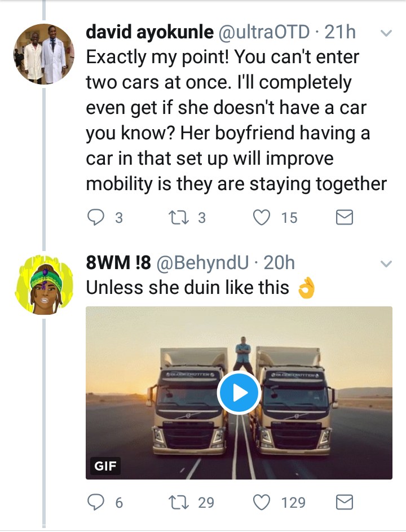This screenshot has height=532, width=406.
Task: Open options chevron on david ayokunle's tweet
Action: tap(386, 33)
